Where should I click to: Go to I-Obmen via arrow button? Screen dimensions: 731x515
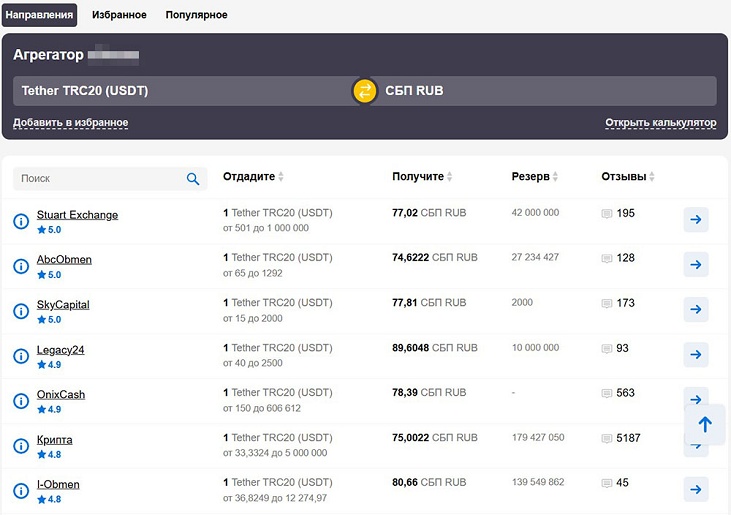696,489
